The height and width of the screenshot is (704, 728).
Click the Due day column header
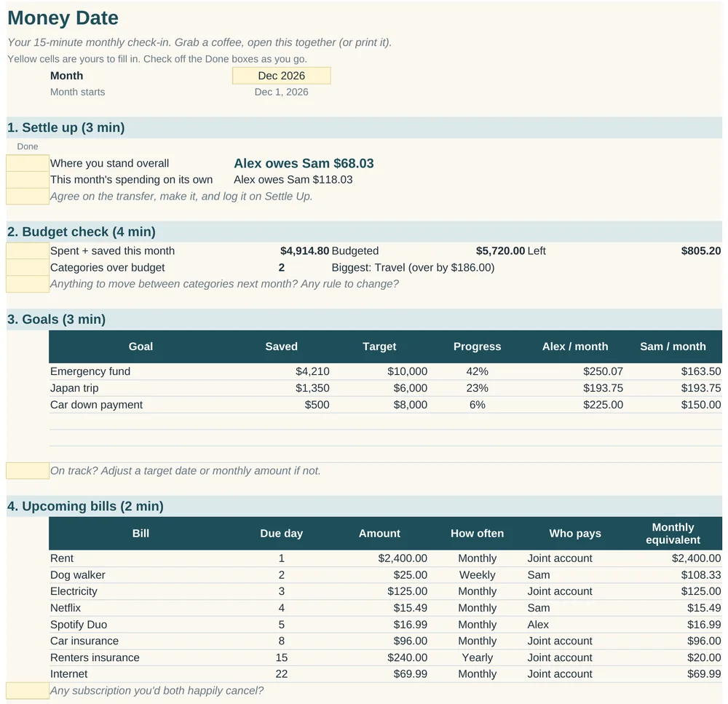pyautogui.click(x=281, y=533)
